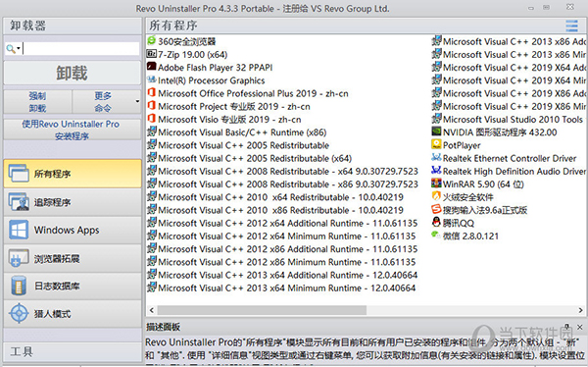Click the 追踪程序 sidebar icon
The height and width of the screenshot is (367, 588).
pos(19,202)
